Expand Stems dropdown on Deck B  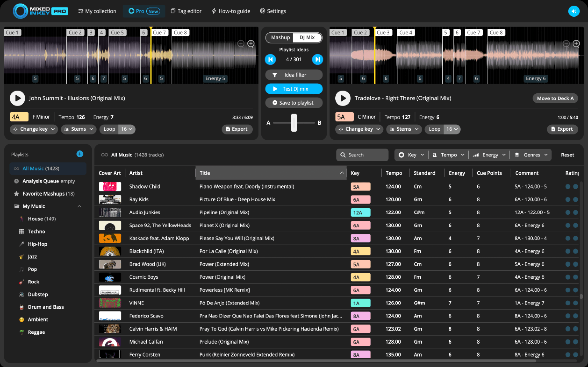404,129
